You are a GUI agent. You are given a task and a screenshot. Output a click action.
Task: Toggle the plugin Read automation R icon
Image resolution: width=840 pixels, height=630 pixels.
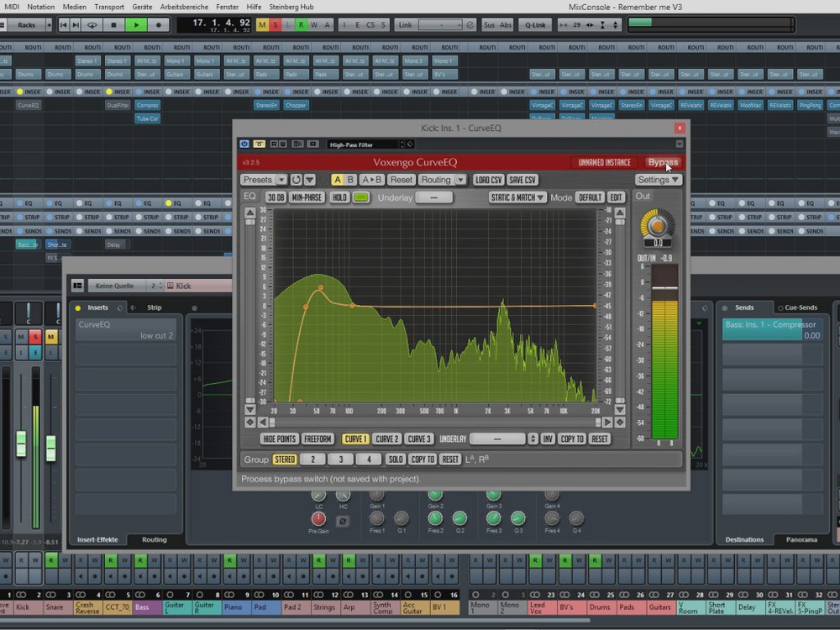(274, 144)
